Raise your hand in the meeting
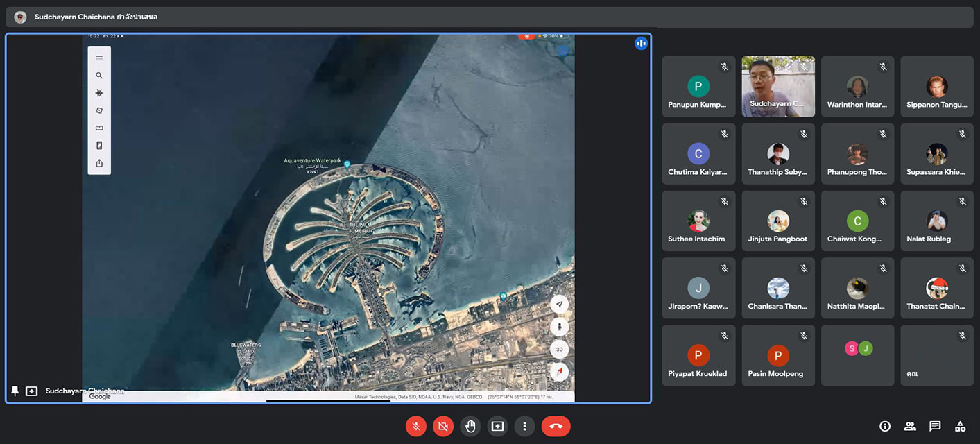This screenshot has height=444, width=980. [470, 426]
